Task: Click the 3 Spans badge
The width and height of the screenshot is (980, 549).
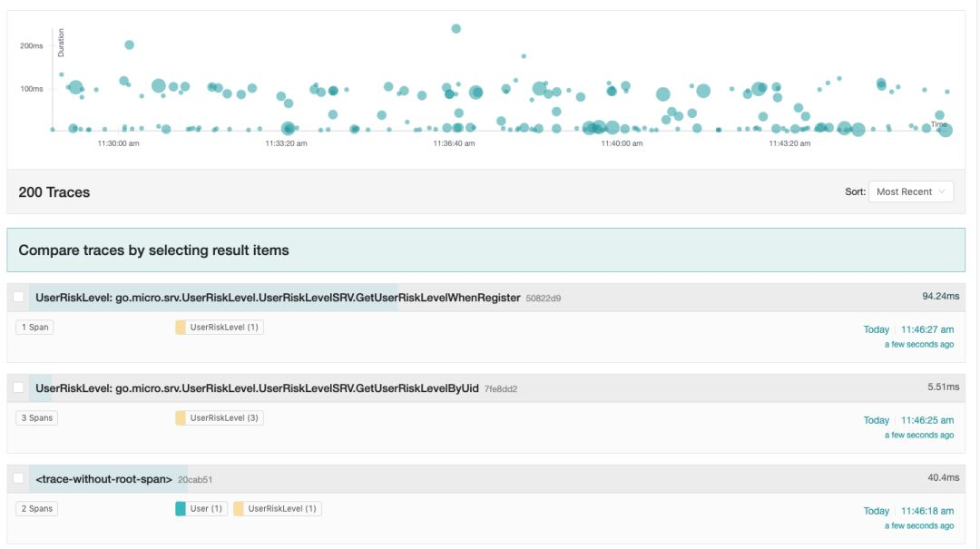Action: pos(36,418)
